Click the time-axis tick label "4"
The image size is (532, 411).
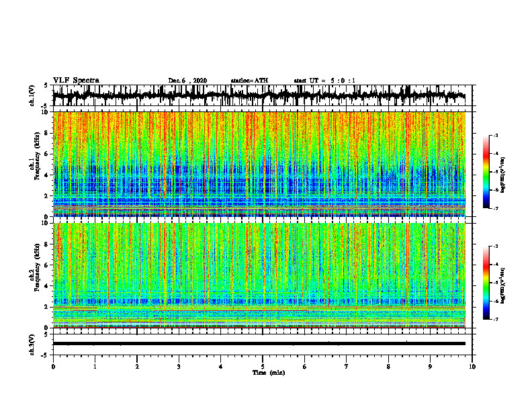221,367
